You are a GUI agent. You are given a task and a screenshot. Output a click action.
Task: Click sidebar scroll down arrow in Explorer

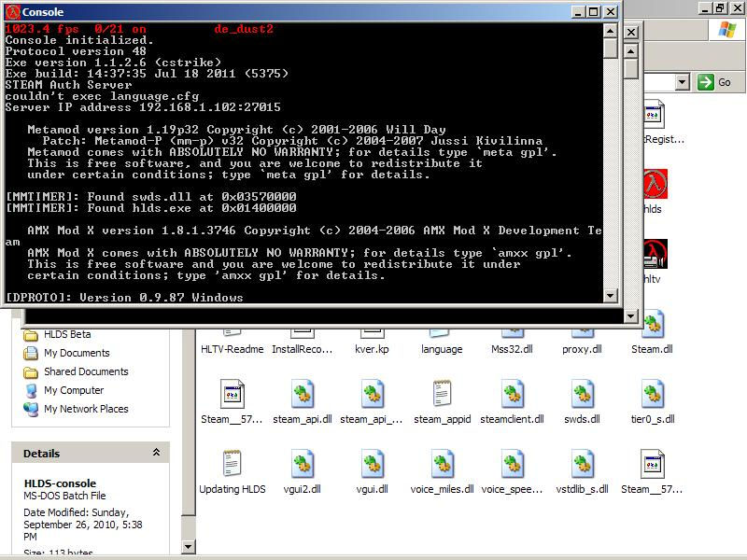(x=189, y=547)
